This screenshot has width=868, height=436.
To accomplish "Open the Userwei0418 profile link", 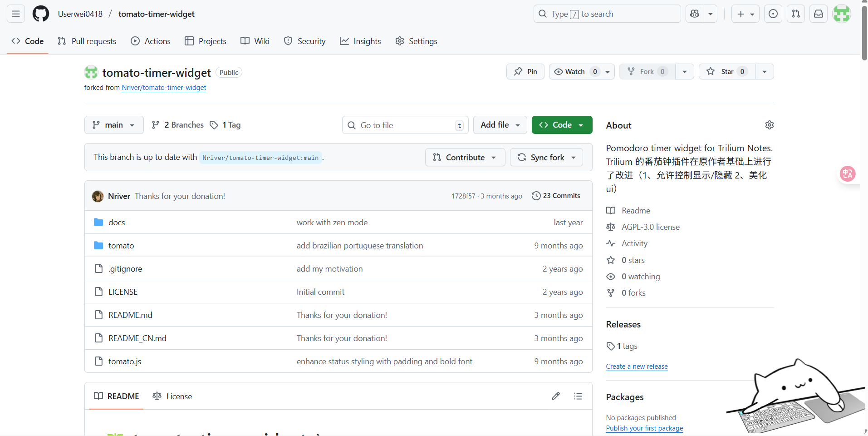I will 80,14.
